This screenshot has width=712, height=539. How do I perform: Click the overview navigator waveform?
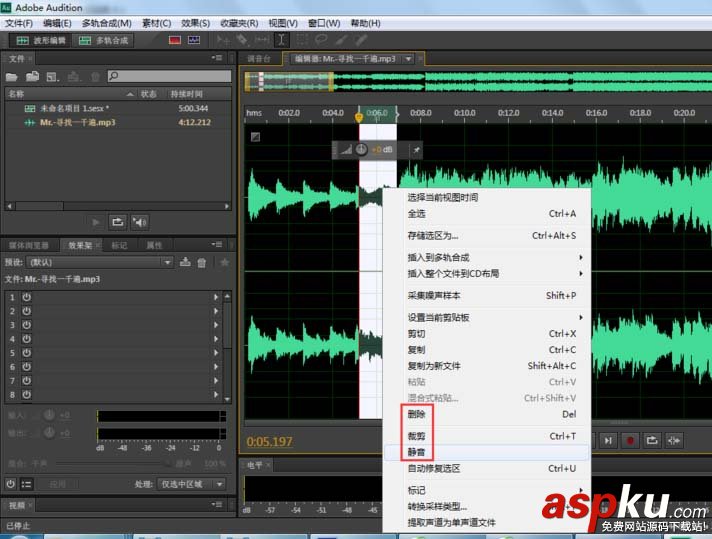[x=478, y=82]
